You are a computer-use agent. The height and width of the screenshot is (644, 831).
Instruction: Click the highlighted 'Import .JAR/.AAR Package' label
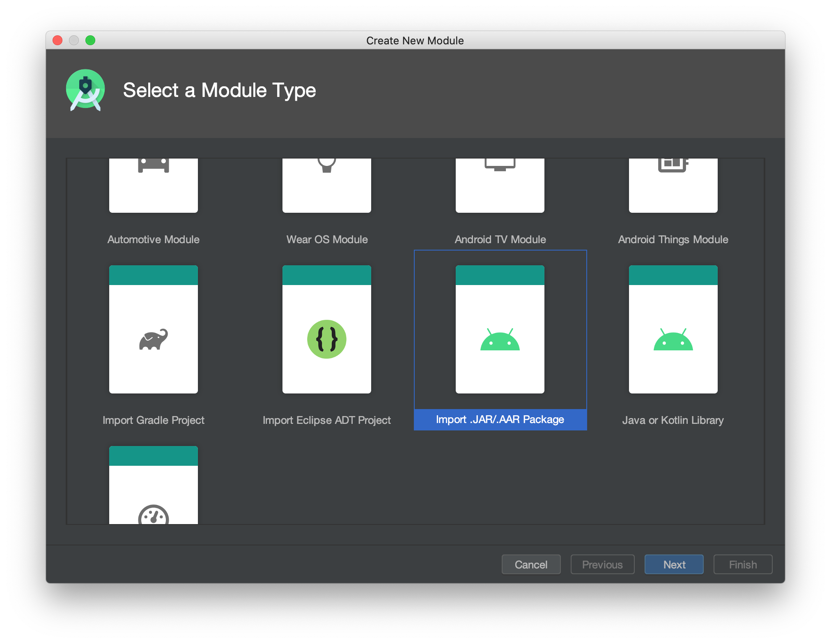tap(500, 419)
